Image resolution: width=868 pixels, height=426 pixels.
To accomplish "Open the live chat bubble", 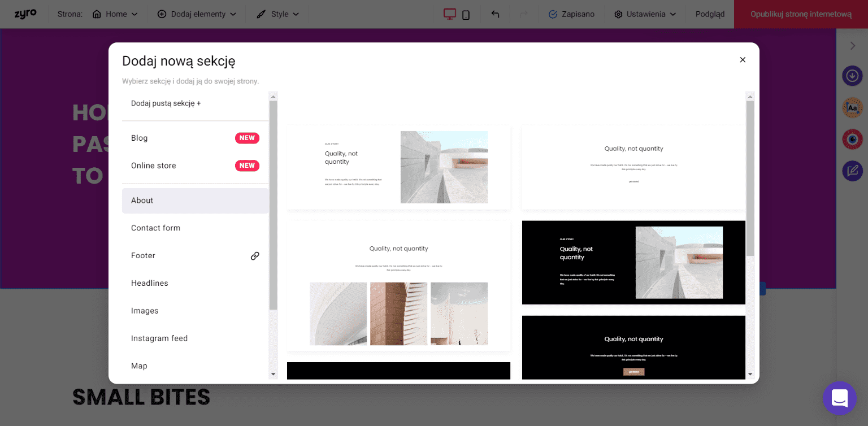I will [x=839, y=398].
